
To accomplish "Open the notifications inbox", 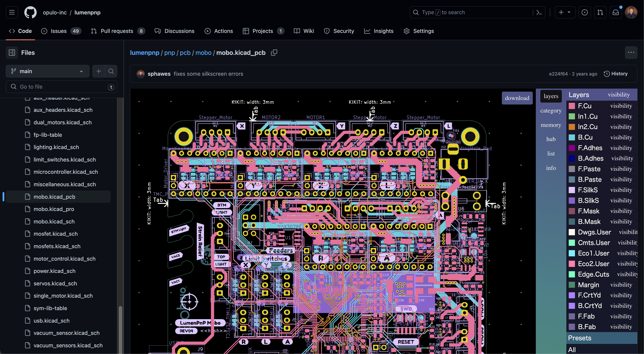I will coord(616,12).
